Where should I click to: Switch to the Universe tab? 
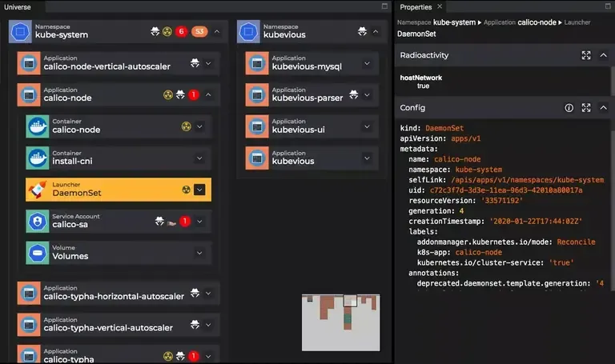[18, 7]
